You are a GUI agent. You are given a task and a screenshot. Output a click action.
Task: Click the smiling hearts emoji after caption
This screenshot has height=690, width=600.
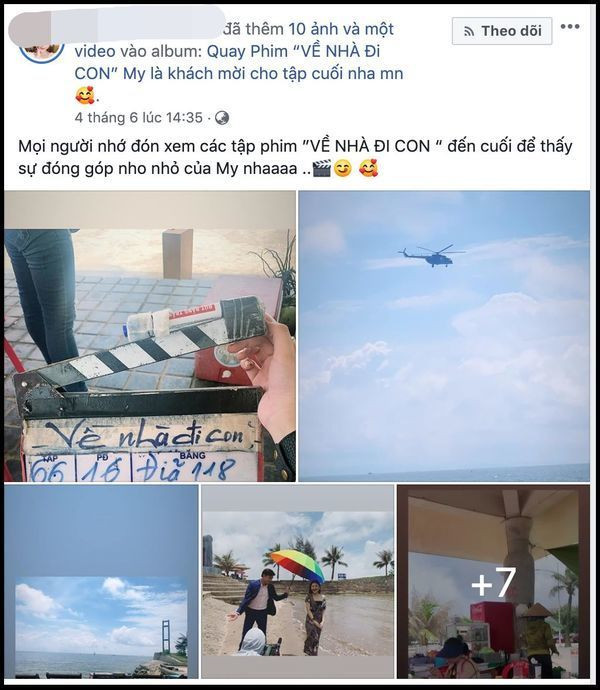[369, 169]
